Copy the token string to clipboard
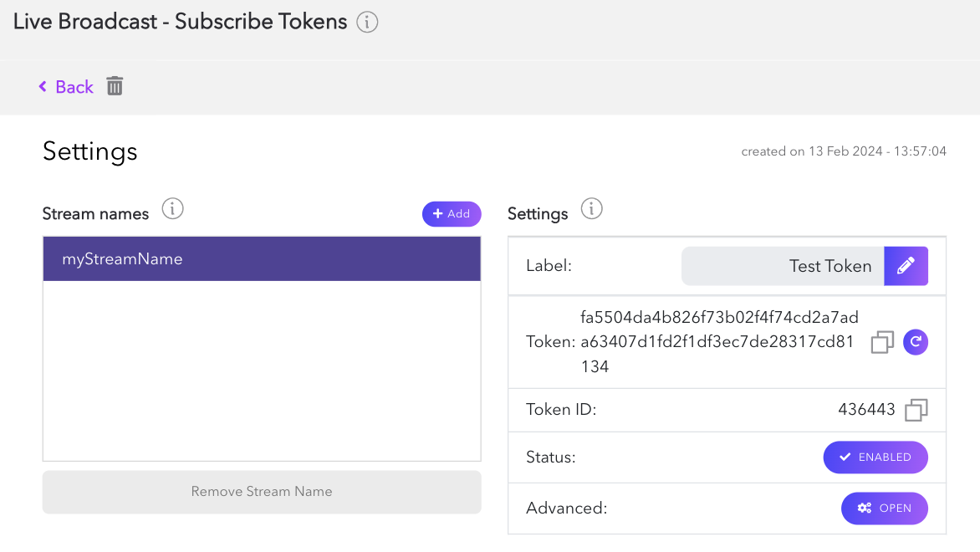 pyautogui.click(x=882, y=342)
